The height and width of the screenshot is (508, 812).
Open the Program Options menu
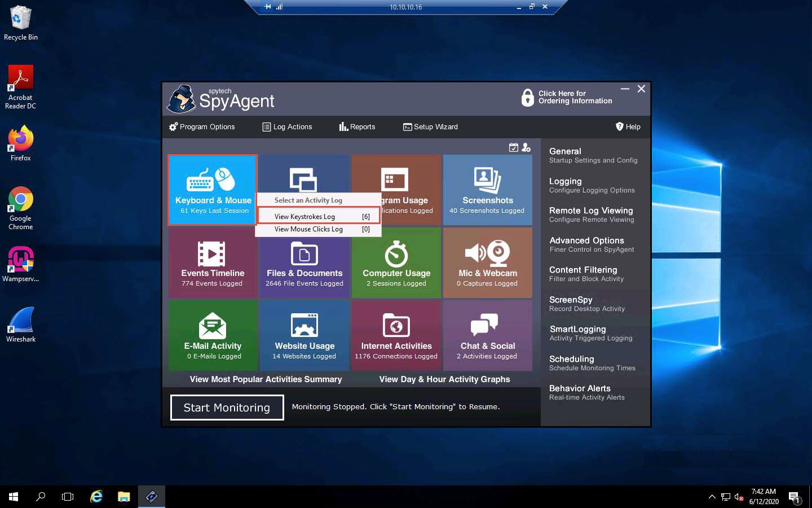click(202, 127)
